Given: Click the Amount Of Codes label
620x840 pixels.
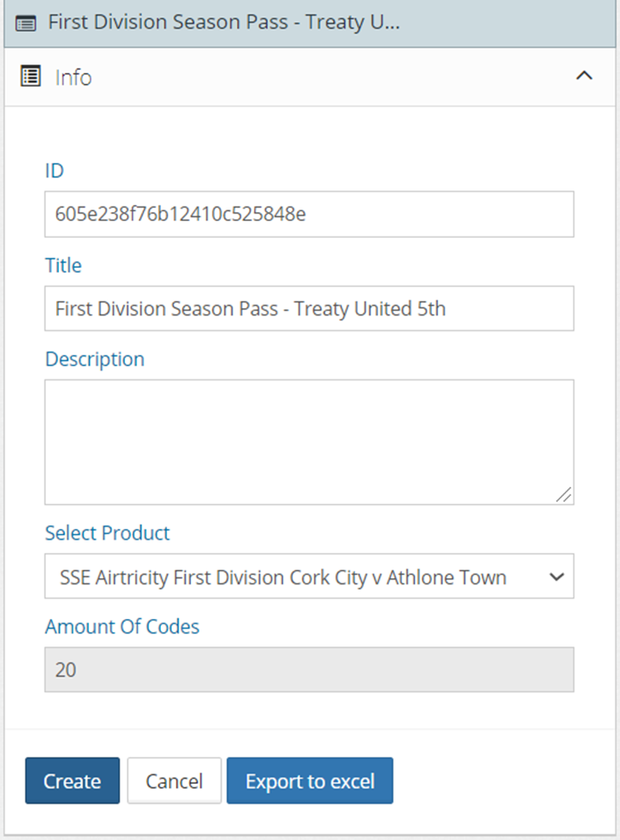Looking at the screenshot, I should (x=122, y=627).
